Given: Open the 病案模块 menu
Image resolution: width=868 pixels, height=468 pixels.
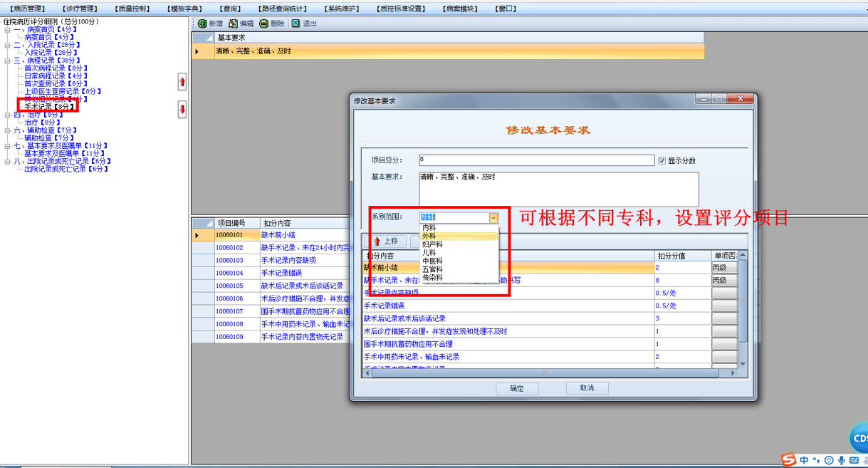Looking at the screenshot, I should 460,9.
